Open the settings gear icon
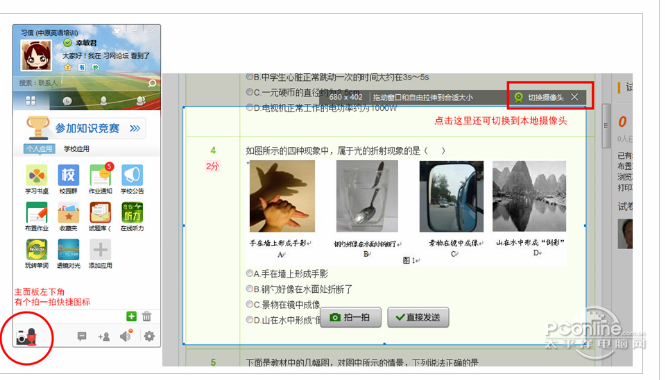The image size is (665, 380). pos(149,336)
